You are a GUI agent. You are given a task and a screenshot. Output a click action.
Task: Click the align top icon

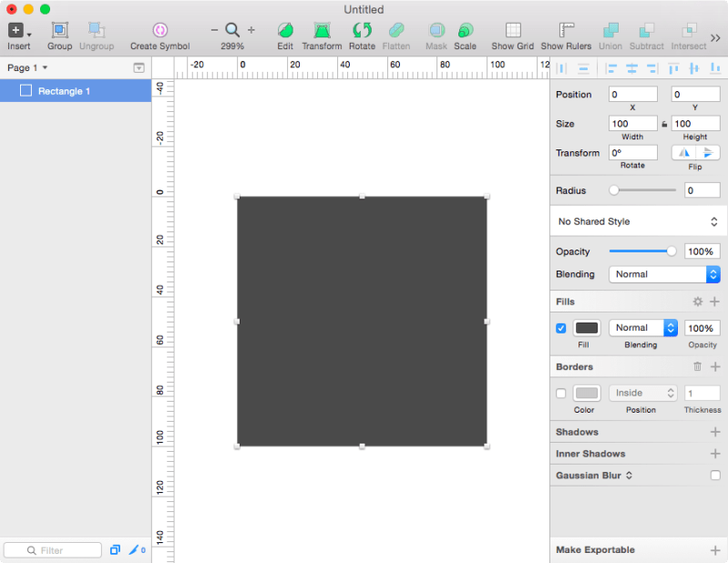click(673, 68)
